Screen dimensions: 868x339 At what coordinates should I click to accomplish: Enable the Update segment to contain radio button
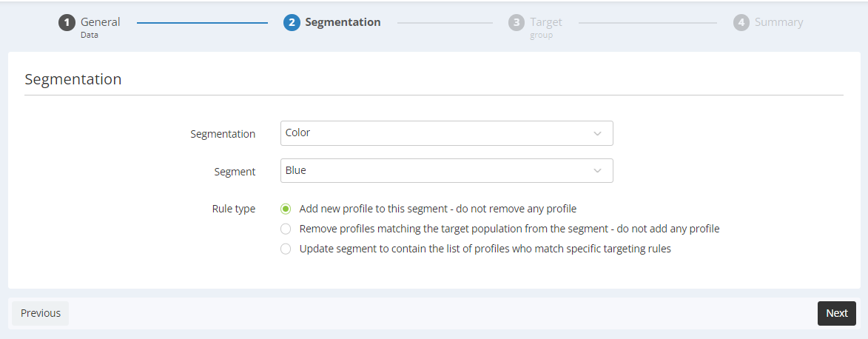(x=285, y=249)
